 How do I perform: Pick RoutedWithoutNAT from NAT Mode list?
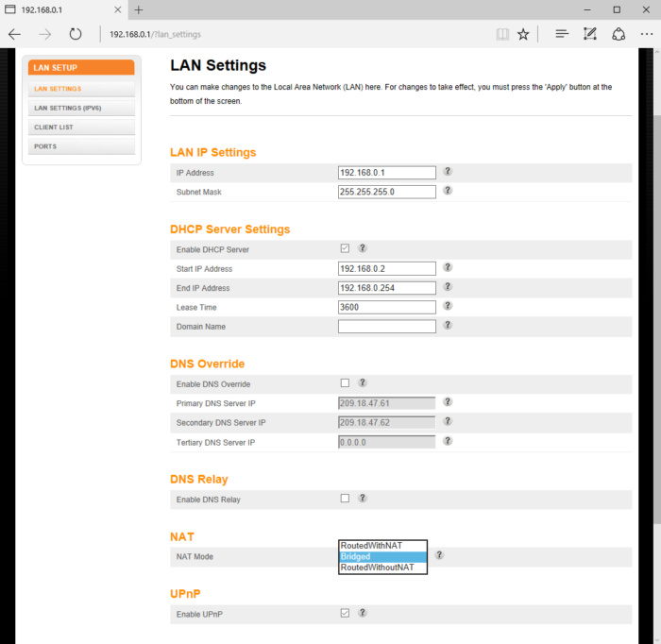point(382,568)
